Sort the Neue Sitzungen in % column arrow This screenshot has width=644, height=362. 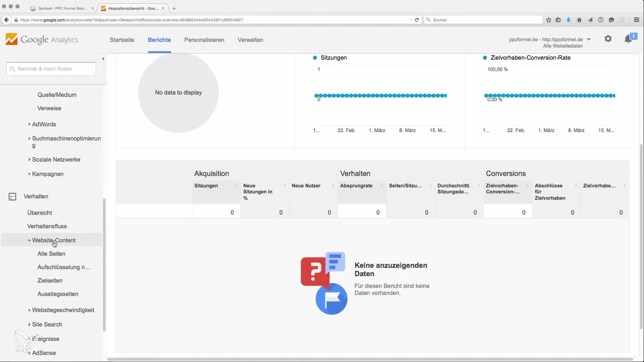(284, 185)
